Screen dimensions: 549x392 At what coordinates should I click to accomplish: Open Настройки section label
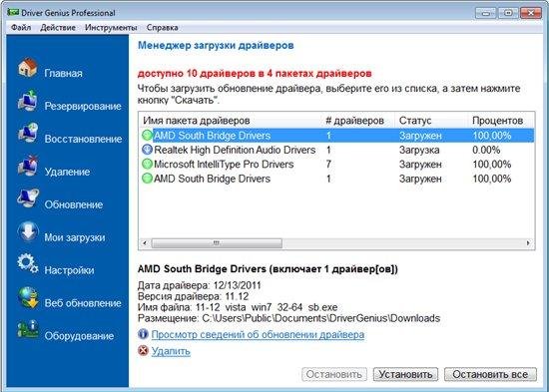coord(69,270)
